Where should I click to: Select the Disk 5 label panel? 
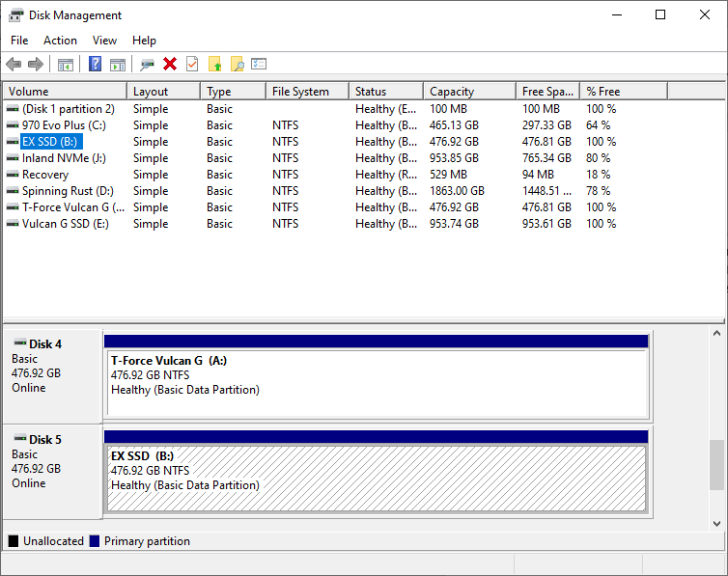coord(52,472)
